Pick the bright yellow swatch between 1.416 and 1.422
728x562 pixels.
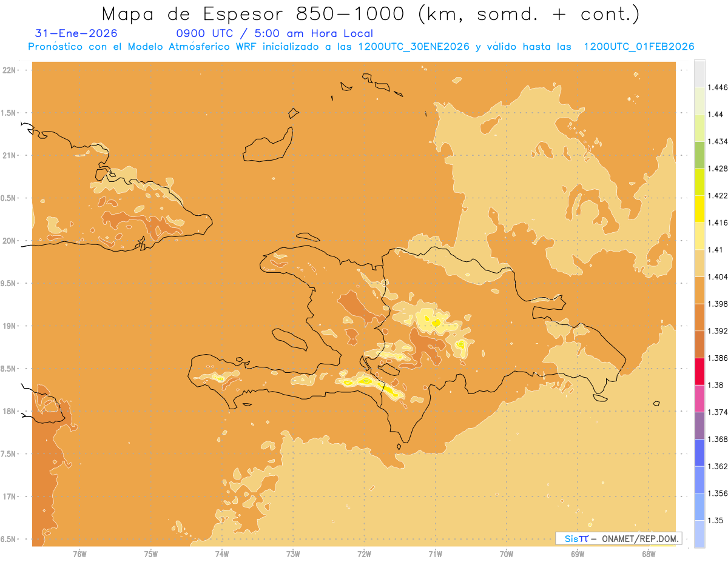(x=699, y=209)
